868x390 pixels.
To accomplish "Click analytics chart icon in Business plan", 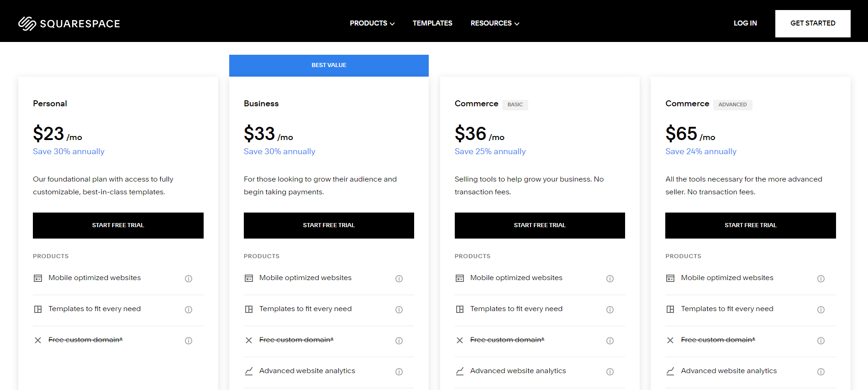I will pos(249,371).
